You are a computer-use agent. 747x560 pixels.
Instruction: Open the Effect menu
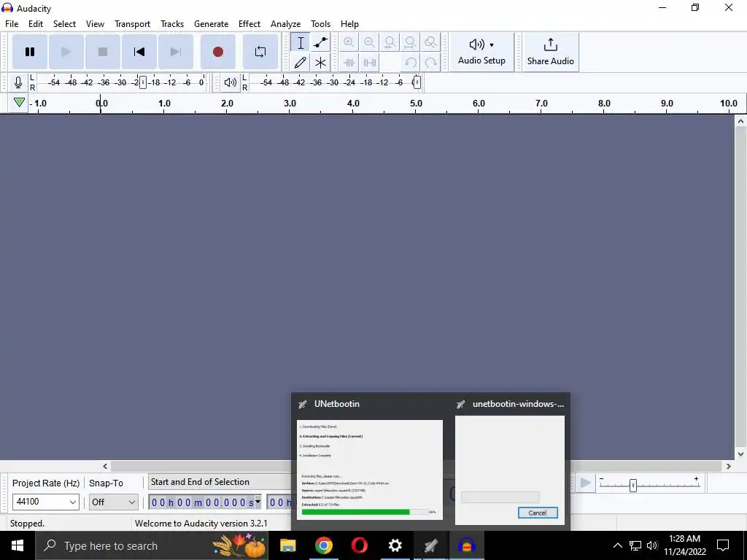[x=249, y=24]
